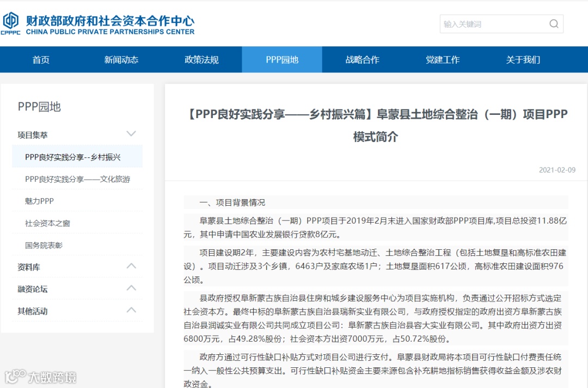Click the paragraph mentioning 项目总投资11.88亿元
Image resolution: width=588 pixels, height=388 pixels.
point(376,227)
